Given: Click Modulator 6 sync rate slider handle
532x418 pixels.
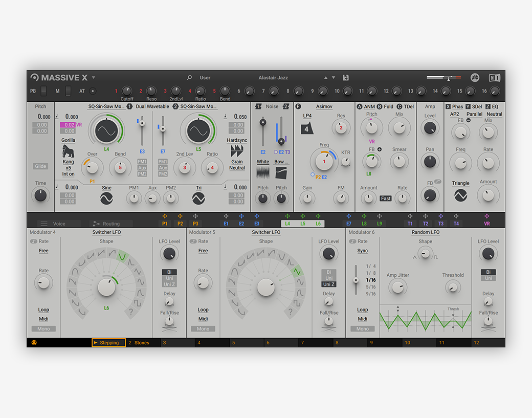Looking at the screenshot, I should coord(356,280).
